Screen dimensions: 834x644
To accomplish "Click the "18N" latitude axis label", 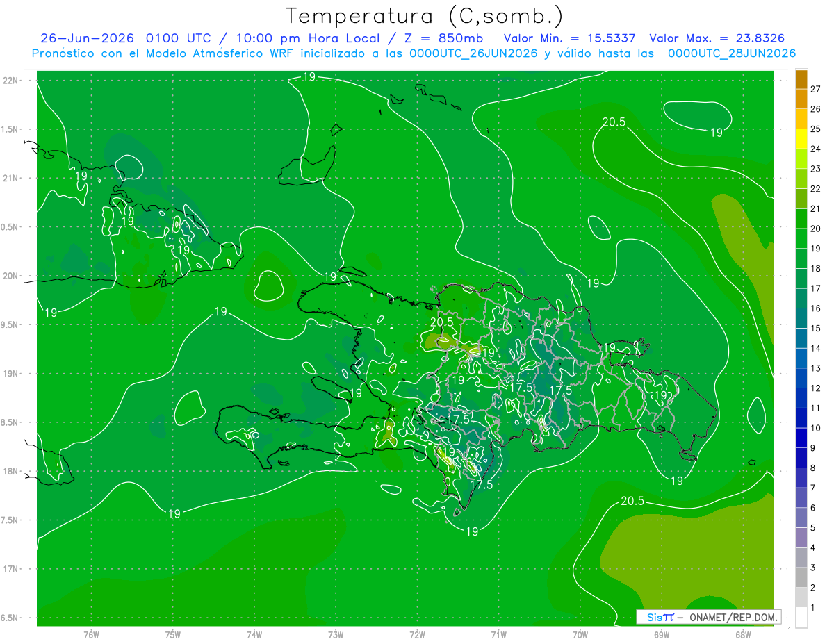I will (10, 472).
